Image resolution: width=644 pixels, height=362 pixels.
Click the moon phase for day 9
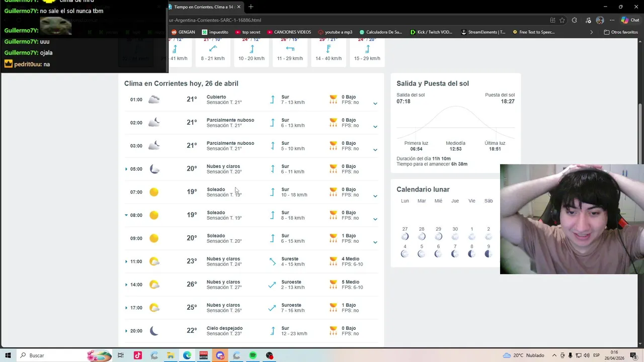pos(488,254)
